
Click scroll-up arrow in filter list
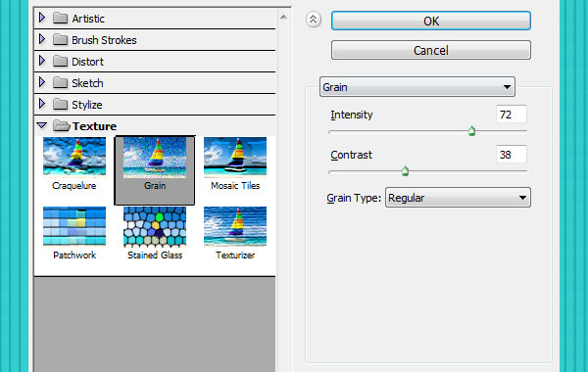click(283, 17)
